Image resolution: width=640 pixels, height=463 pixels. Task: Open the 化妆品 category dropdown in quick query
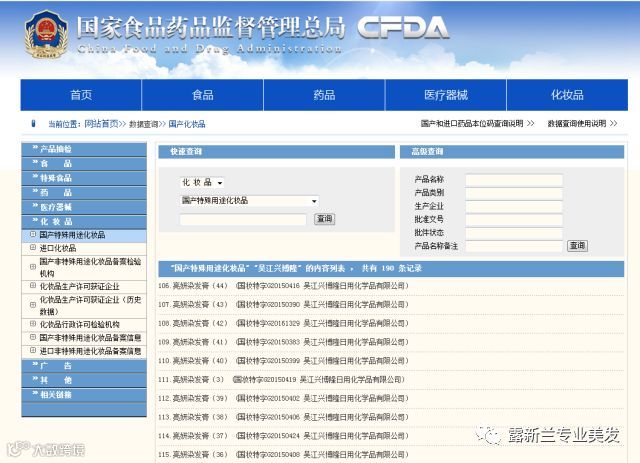pos(202,183)
